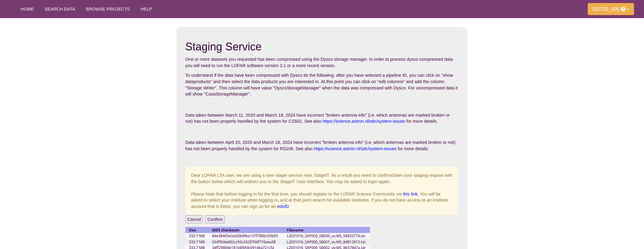Screen dimensions: 644x249
Task: Expand the DDT20_005 dropdown caret
Action: (628, 9)
